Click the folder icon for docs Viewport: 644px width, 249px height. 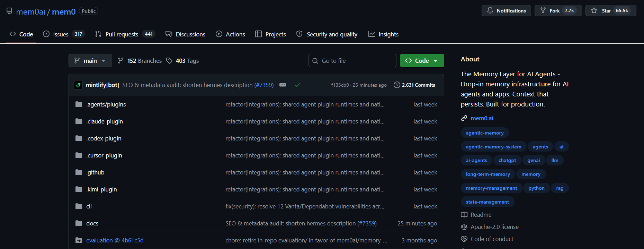tap(79, 223)
